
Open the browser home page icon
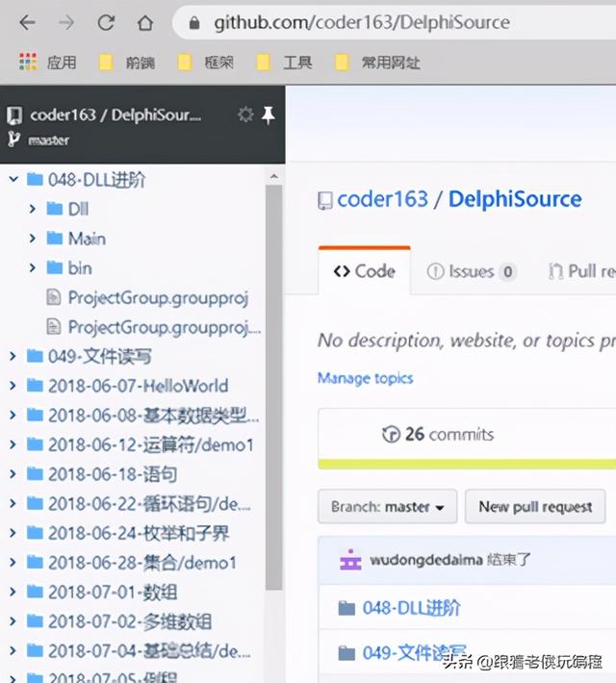(x=145, y=23)
